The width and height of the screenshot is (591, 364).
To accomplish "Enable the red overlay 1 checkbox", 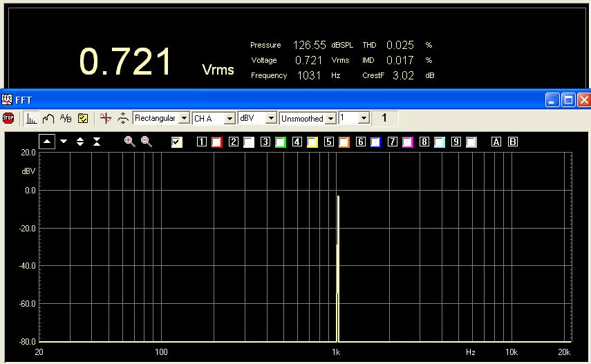I will pyautogui.click(x=216, y=142).
